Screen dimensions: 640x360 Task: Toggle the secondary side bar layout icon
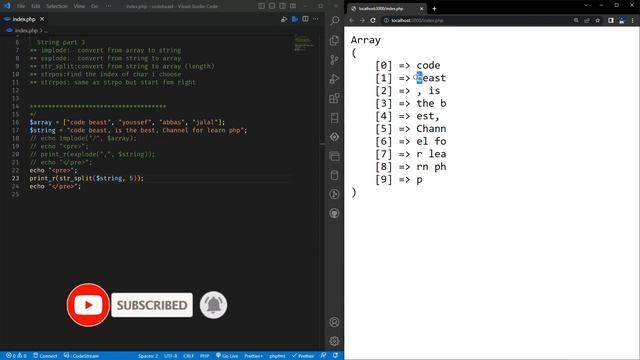(282, 6)
